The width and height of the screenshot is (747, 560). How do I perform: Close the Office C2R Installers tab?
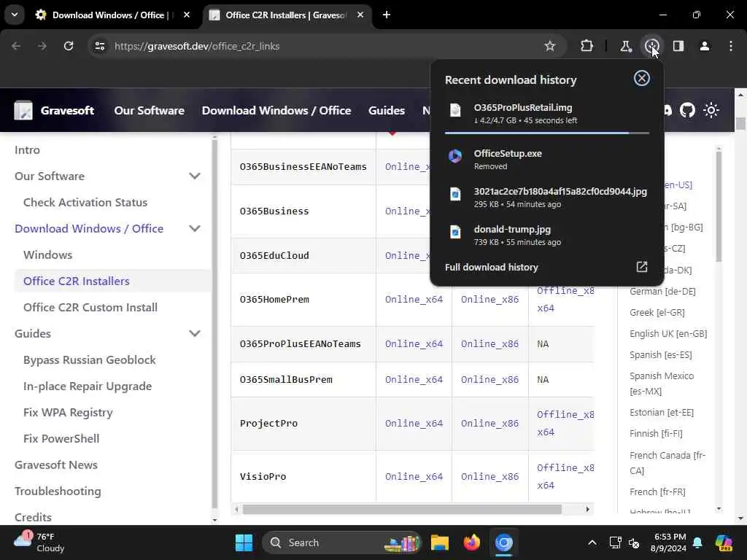[x=360, y=15]
